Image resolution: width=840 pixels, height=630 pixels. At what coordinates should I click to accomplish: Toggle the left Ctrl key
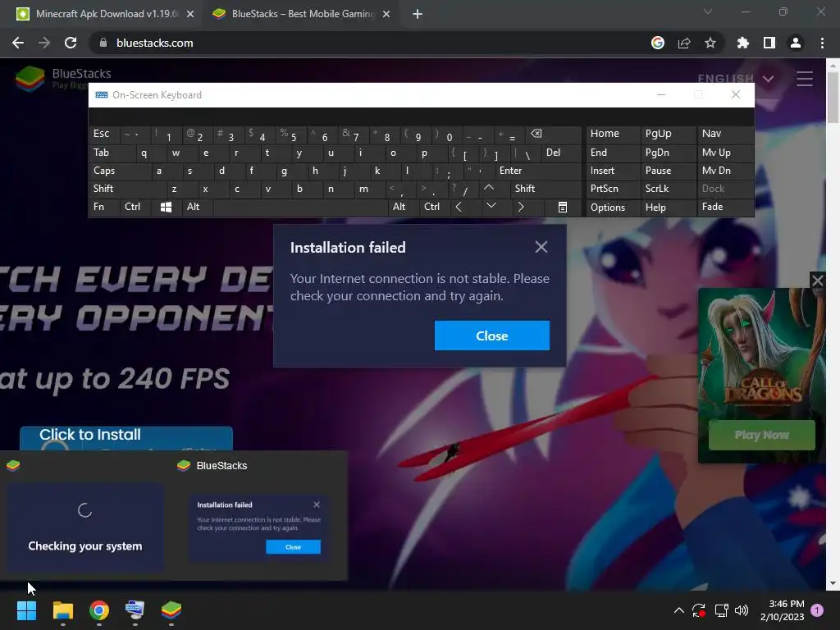tap(135, 207)
